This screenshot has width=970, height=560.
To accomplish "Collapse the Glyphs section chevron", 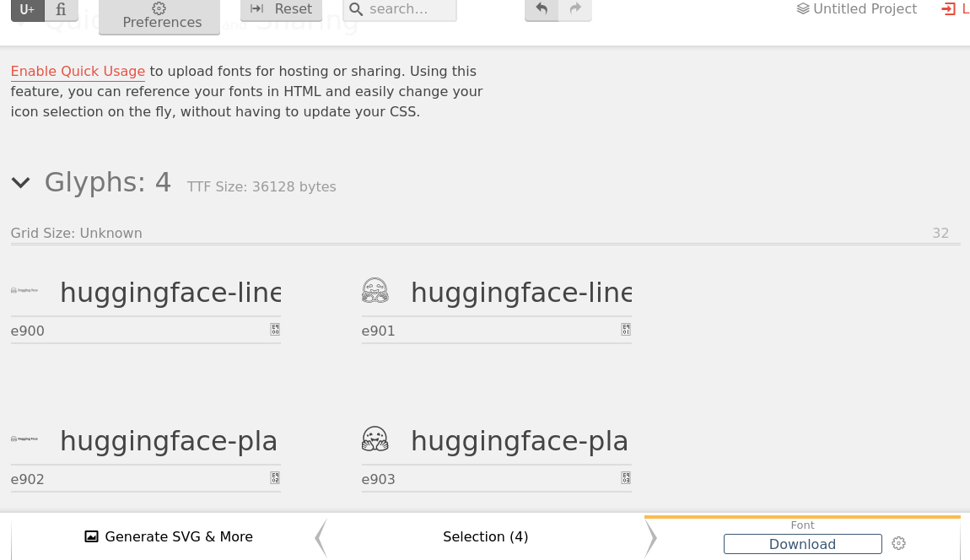I will point(21,182).
